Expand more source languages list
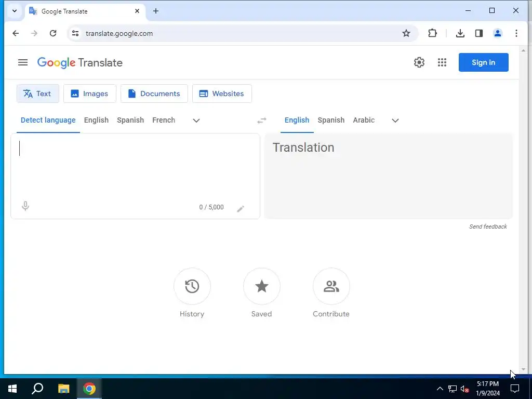The width and height of the screenshot is (532, 399). pos(196,121)
